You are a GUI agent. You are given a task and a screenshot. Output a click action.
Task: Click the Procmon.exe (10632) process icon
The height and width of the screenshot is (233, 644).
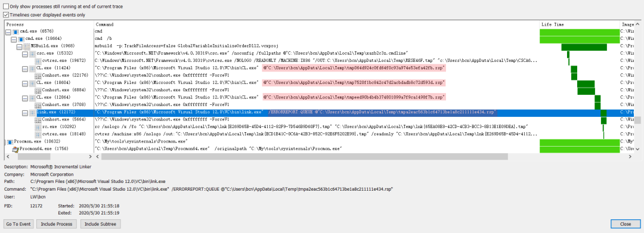click(10, 142)
